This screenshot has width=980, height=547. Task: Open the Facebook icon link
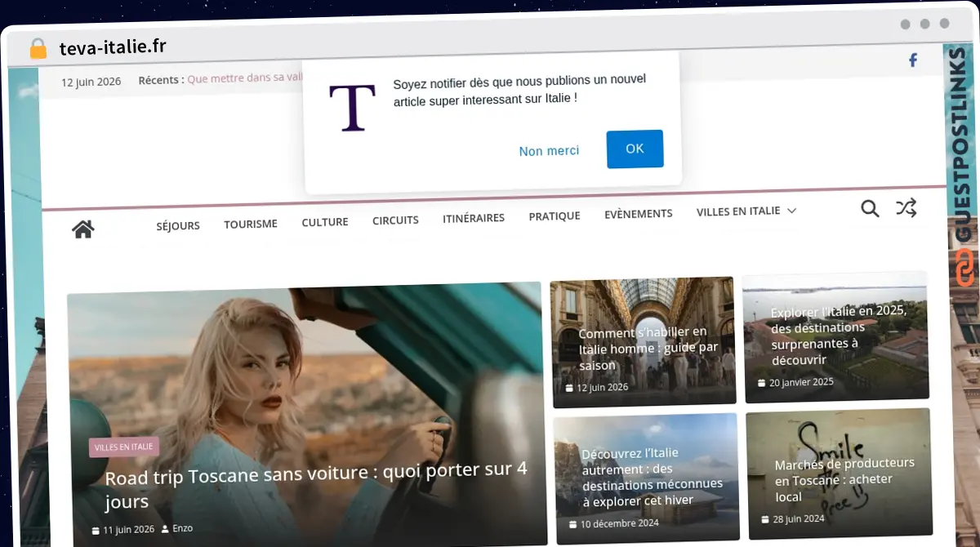[913, 60]
